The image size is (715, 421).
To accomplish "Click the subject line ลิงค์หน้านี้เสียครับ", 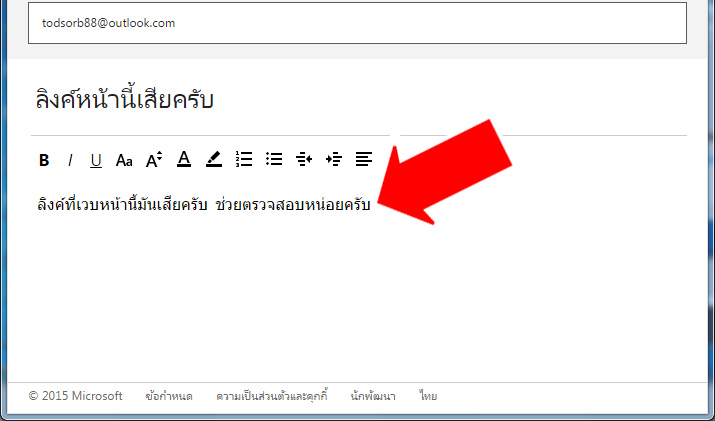I will [124, 99].
